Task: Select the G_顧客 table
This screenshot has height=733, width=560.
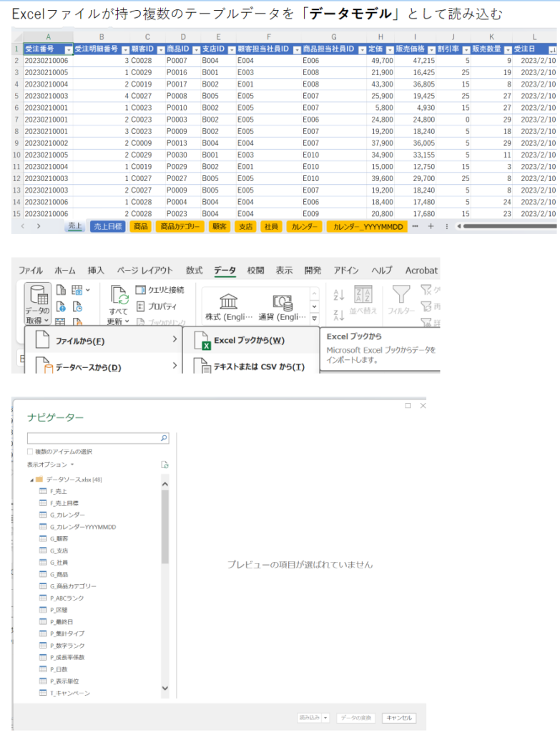Action: tap(59, 538)
